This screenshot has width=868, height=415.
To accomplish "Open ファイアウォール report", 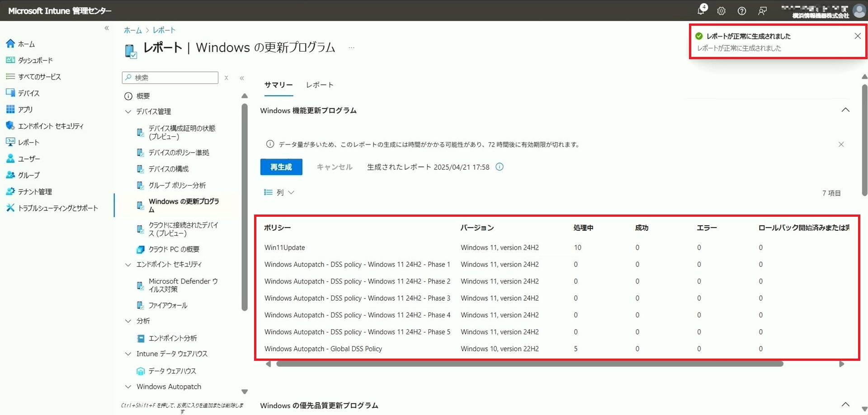I will 167,305.
